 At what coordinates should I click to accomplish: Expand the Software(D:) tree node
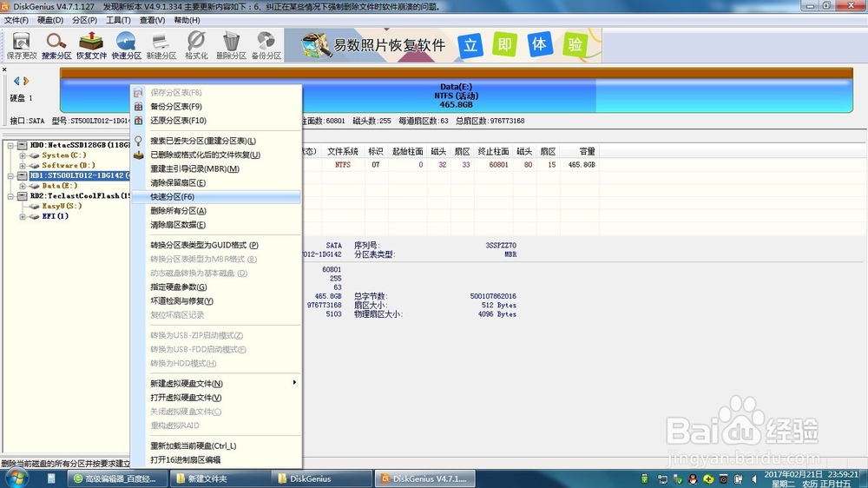(23, 166)
